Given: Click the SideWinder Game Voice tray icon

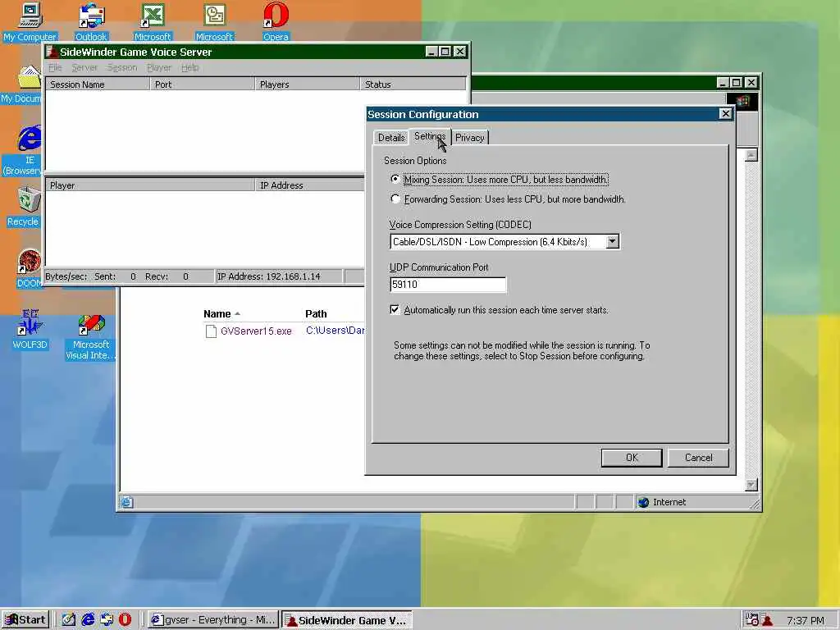Looking at the screenshot, I should [767, 620].
